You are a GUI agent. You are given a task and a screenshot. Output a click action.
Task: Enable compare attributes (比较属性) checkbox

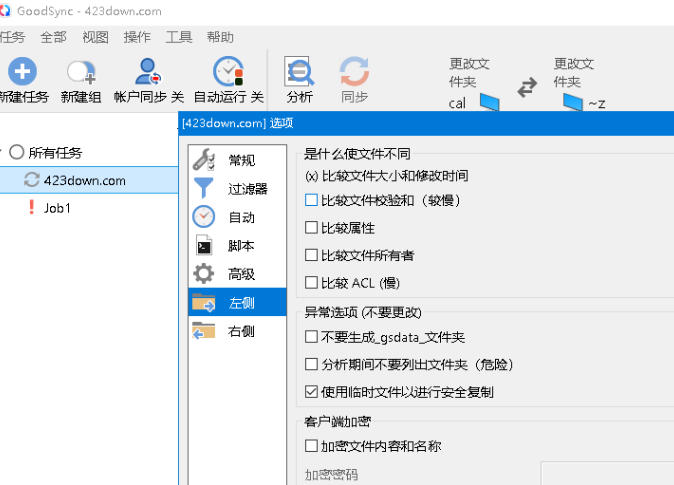pos(311,227)
